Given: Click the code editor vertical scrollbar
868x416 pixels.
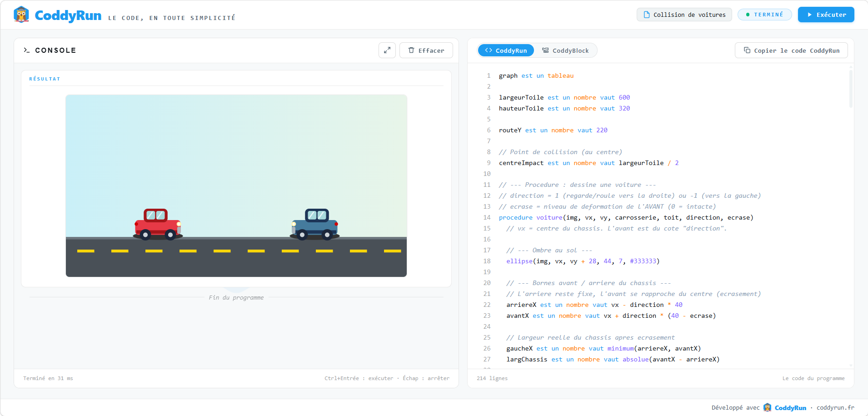Looking at the screenshot, I should [851, 89].
